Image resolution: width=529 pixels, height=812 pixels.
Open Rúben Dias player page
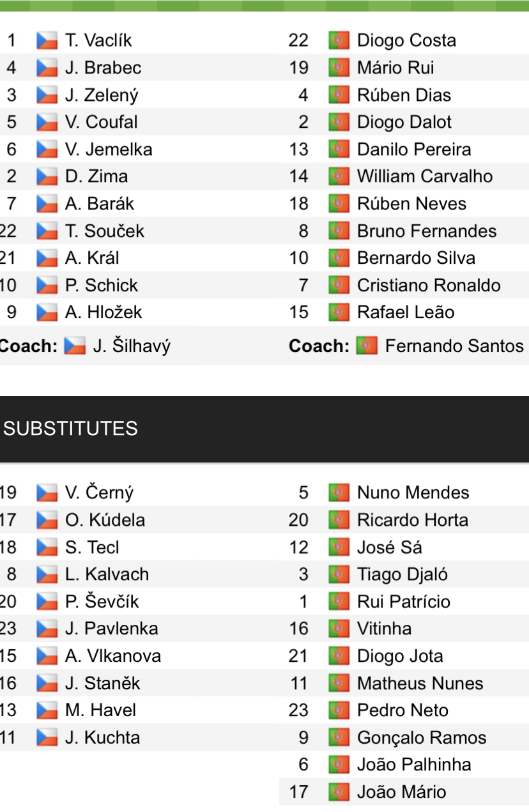(x=404, y=95)
